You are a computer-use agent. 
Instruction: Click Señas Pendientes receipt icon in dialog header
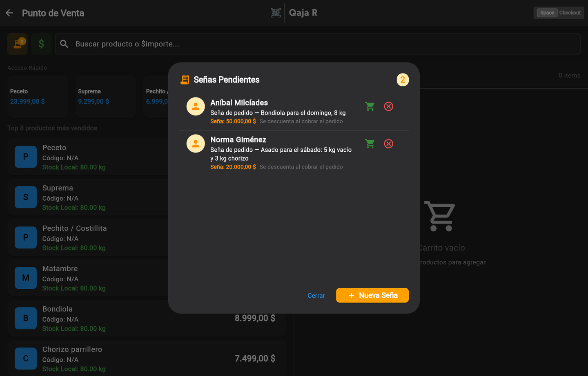185,80
